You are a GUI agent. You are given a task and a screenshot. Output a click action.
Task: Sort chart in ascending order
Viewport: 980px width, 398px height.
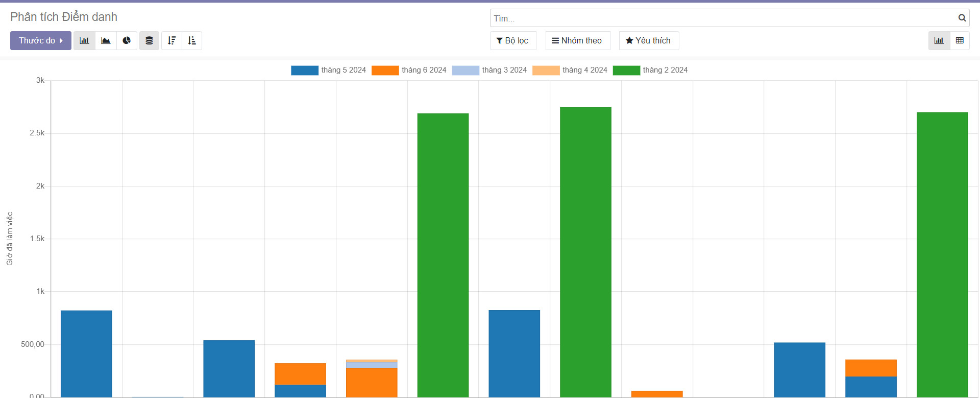click(x=192, y=41)
